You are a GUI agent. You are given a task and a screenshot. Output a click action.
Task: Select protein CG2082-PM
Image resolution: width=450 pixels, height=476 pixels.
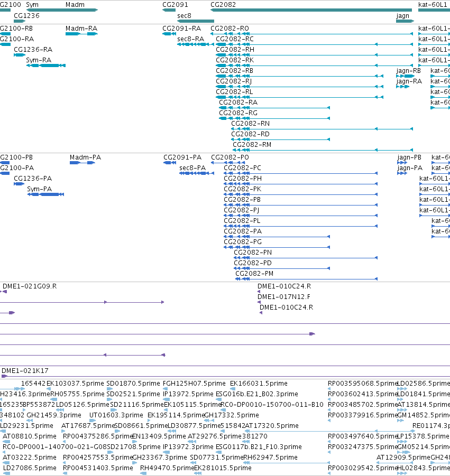pos(255,274)
